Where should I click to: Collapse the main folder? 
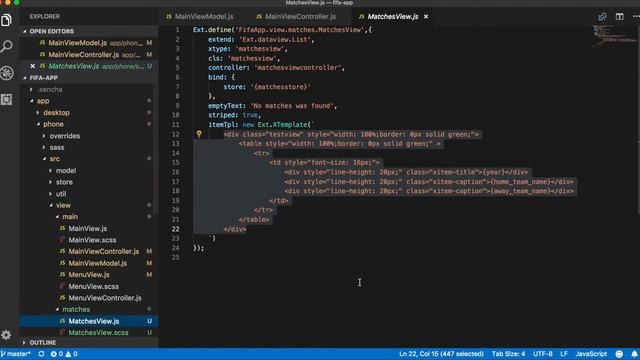pyautogui.click(x=70, y=217)
